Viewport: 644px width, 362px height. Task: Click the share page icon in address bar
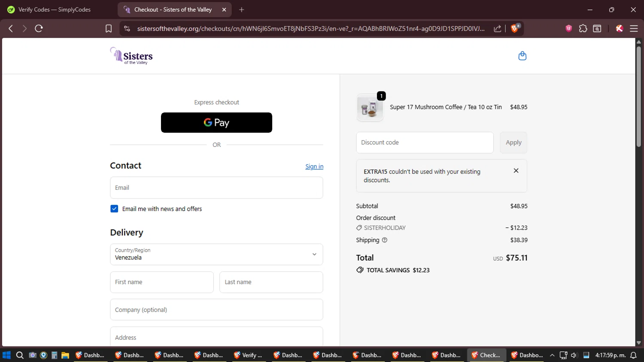[x=498, y=28]
